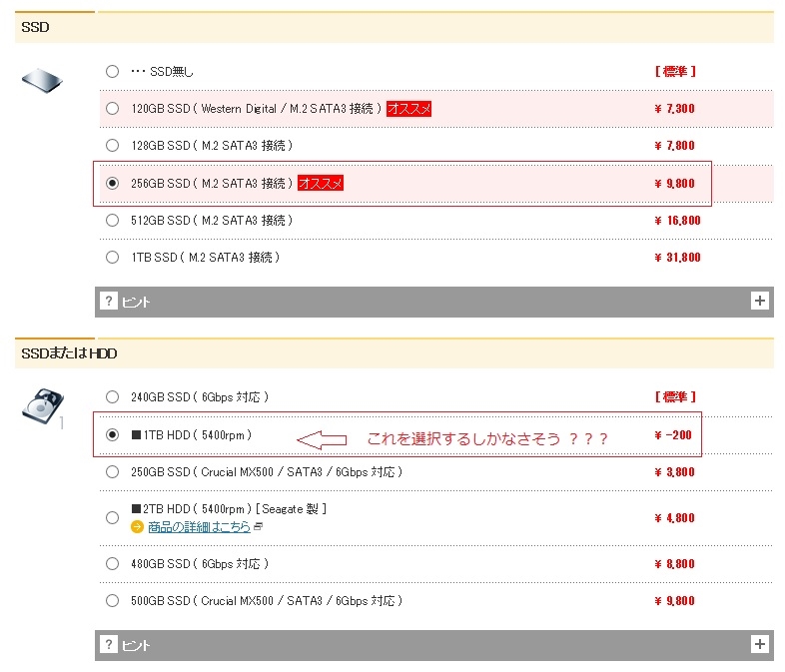Select the SSD無し option
The height and width of the screenshot is (672, 785).
click(x=112, y=72)
